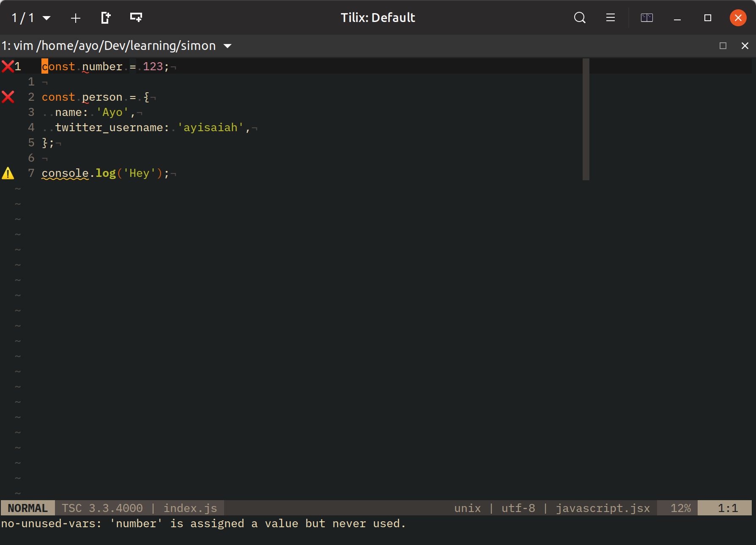
Task: Open the terminal title dropdown arrow
Action: [227, 46]
